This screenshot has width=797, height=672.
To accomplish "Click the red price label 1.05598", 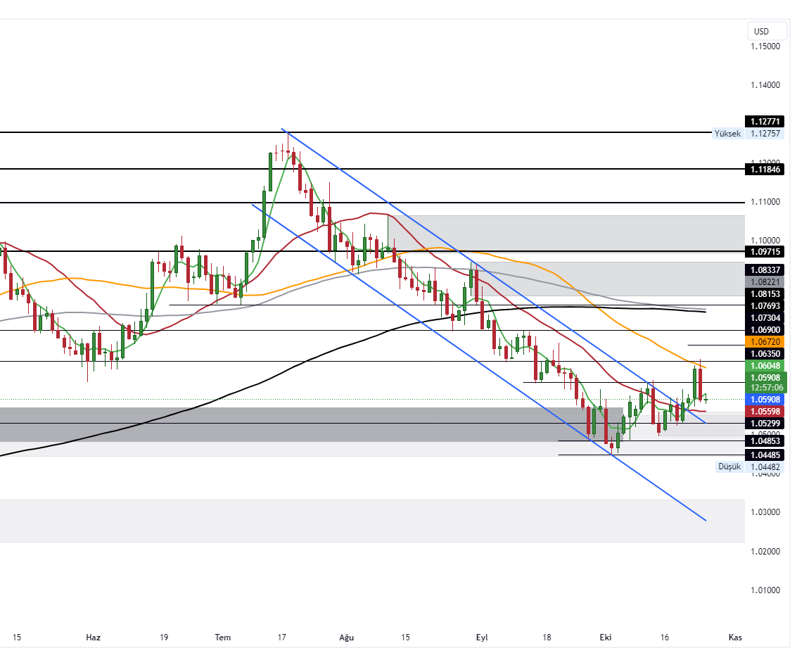I will pyautogui.click(x=766, y=411).
